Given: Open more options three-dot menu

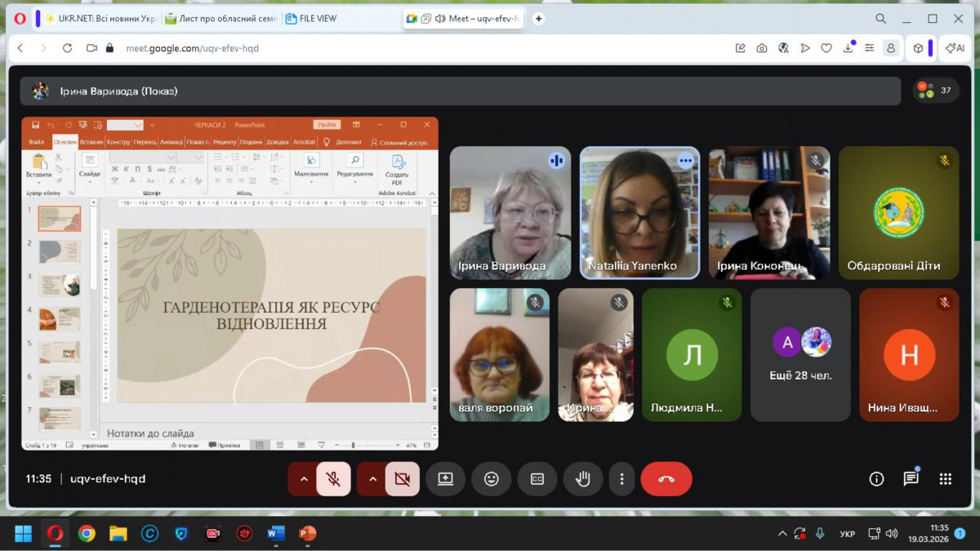Looking at the screenshot, I should point(621,479).
